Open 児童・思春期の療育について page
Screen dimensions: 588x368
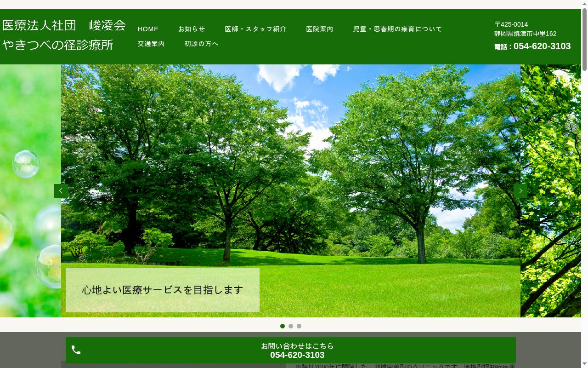pos(397,29)
